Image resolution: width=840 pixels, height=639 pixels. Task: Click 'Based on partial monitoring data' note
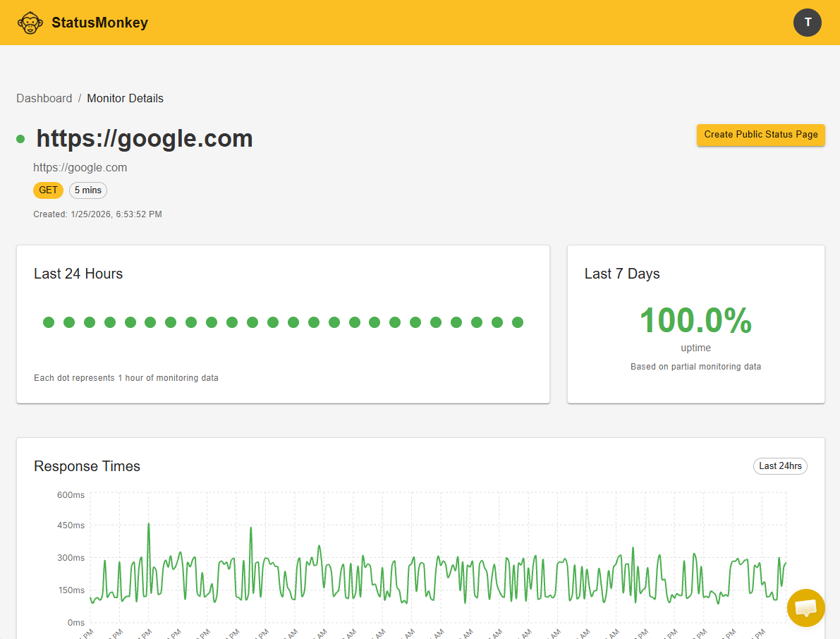pos(696,367)
